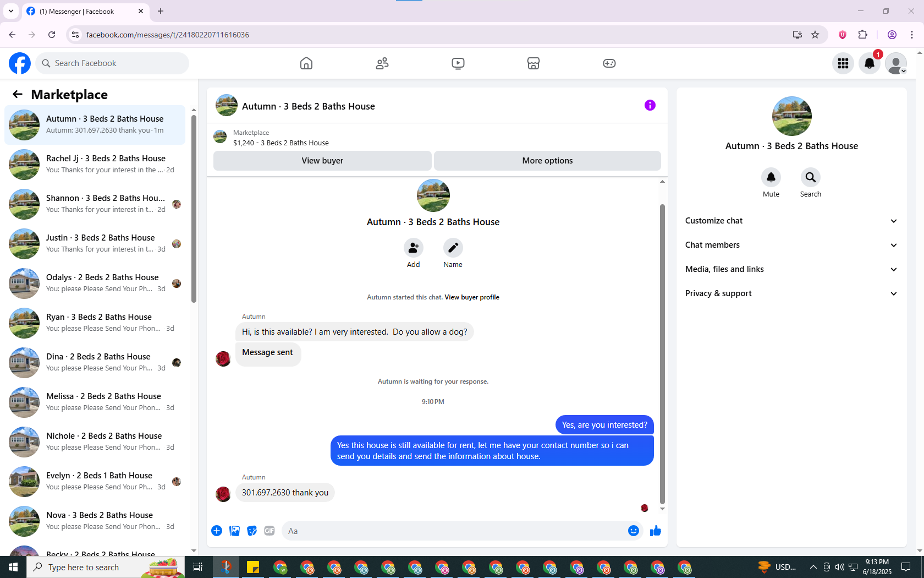Focus the Windows taskbar search box
Image resolution: width=924 pixels, height=578 pixels.
[106, 567]
